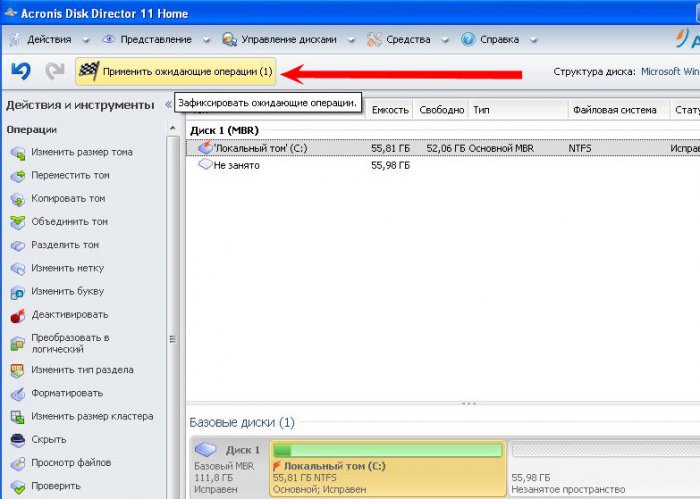The height and width of the screenshot is (499, 700).
Task: Click the Объединить том icon
Action: [17, 222]
